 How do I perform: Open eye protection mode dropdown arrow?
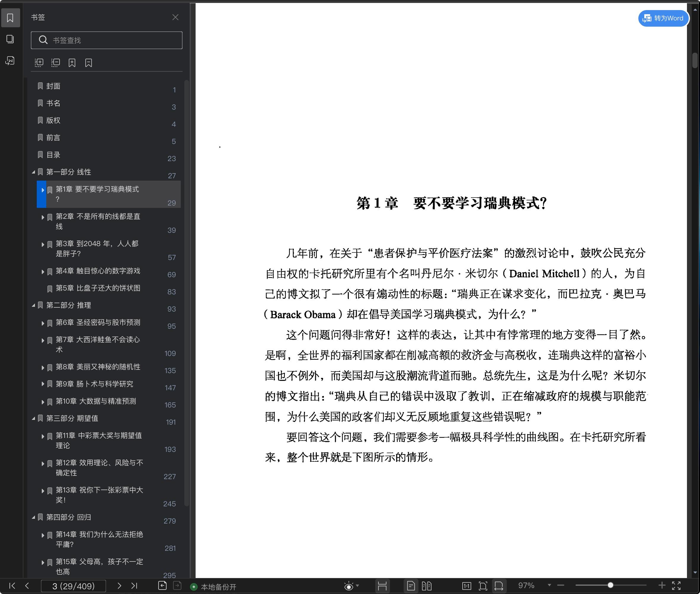(x=358, y=586)
